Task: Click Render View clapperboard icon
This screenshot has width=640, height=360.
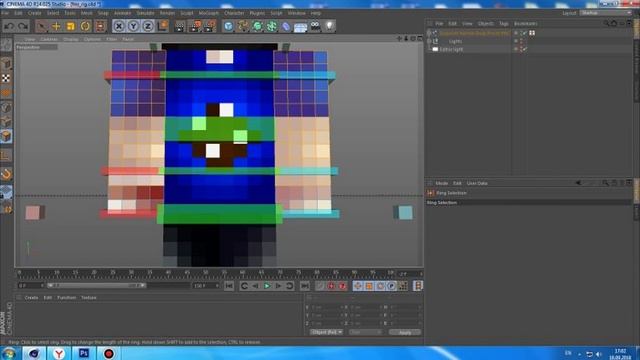Action: 180,26
